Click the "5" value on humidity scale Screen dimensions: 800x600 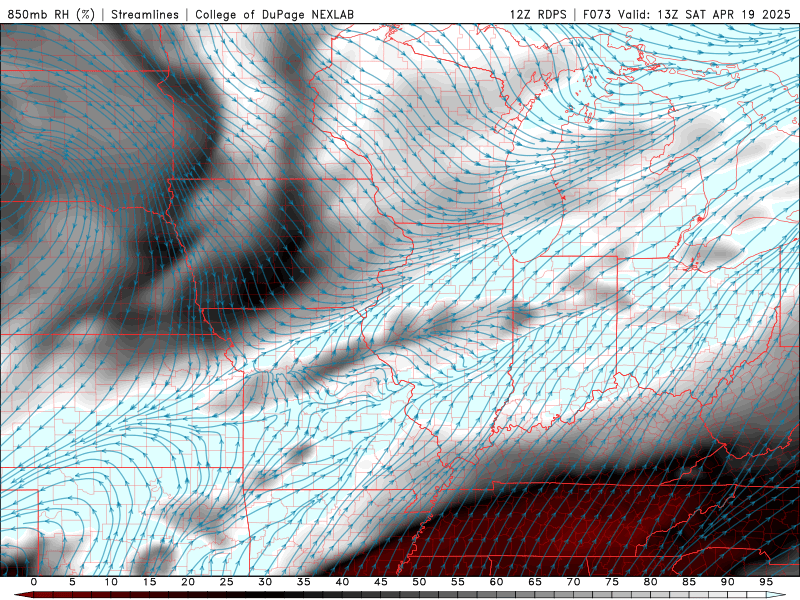coord(72,582)
